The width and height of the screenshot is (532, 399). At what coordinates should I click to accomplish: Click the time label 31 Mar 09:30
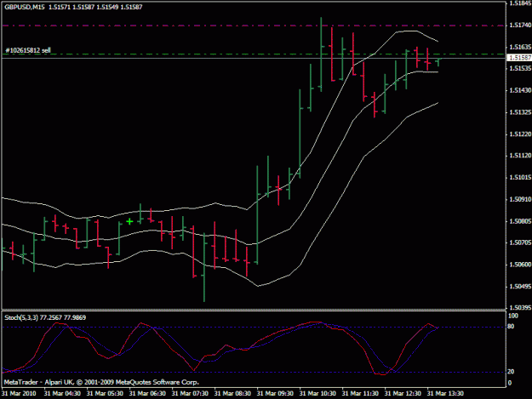point(275,394)
